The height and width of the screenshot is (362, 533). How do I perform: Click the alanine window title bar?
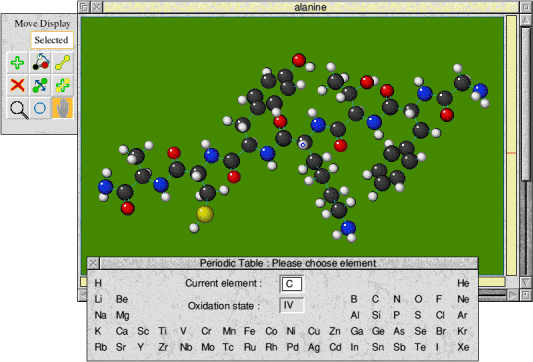pyautogui.click(x=310, y=7)
